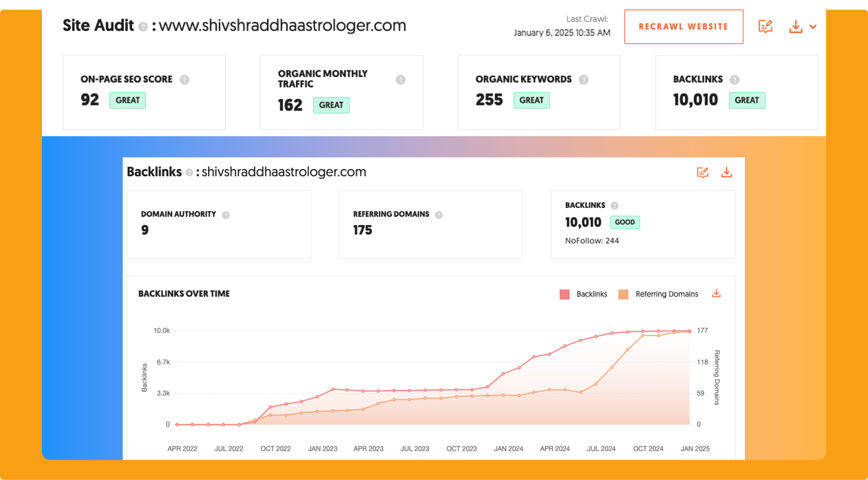Show help for the top Backlinks card

tap(734, 80)
